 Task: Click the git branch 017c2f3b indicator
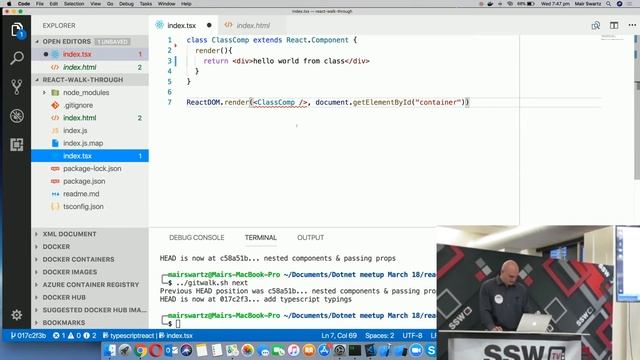pos(28,336)
